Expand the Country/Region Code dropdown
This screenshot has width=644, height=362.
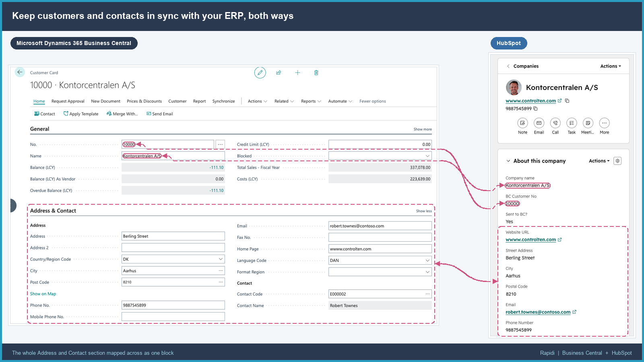(173, 259)
